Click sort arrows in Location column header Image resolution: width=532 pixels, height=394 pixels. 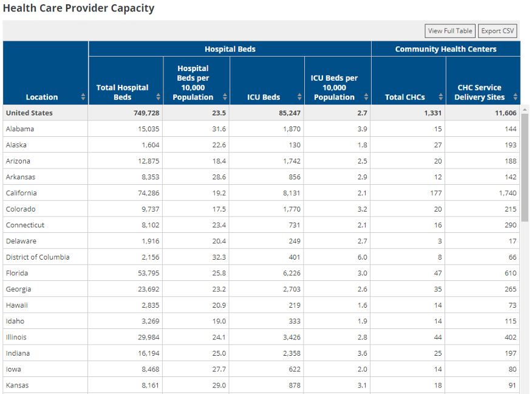point(83,97)
